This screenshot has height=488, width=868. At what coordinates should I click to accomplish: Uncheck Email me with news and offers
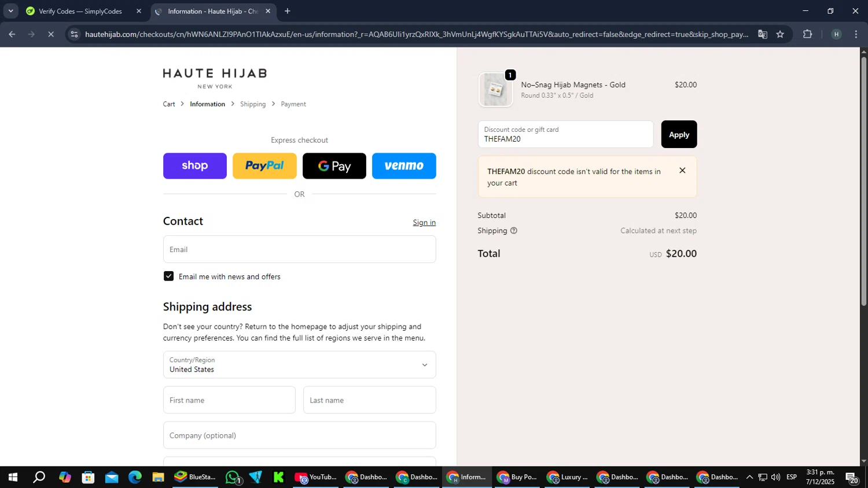click(x=168, y=276)
